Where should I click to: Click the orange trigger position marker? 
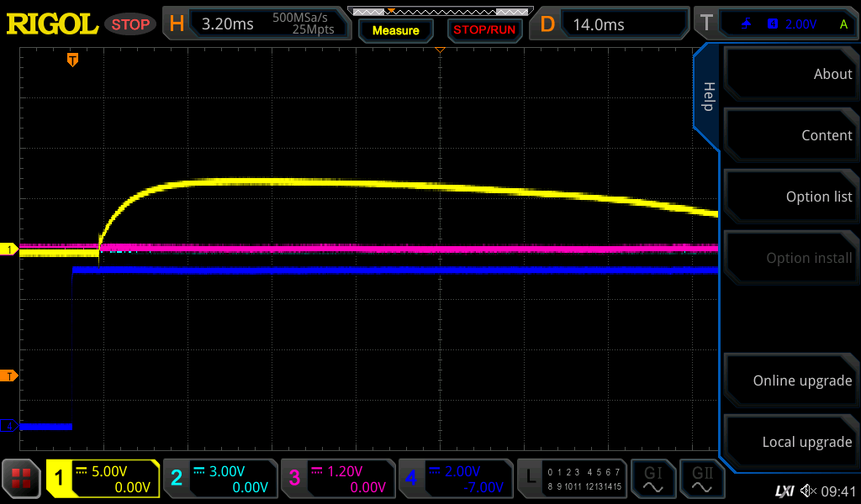tap(73, 60)
